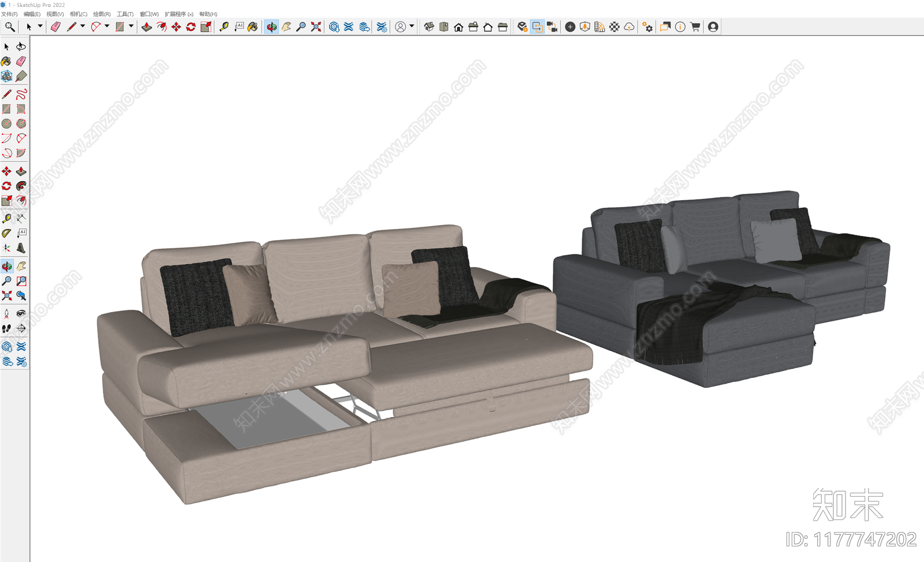This screenshot has height=562, width=924.
Task: Expand the Select tool dropdown arrow
Action: 40,26
